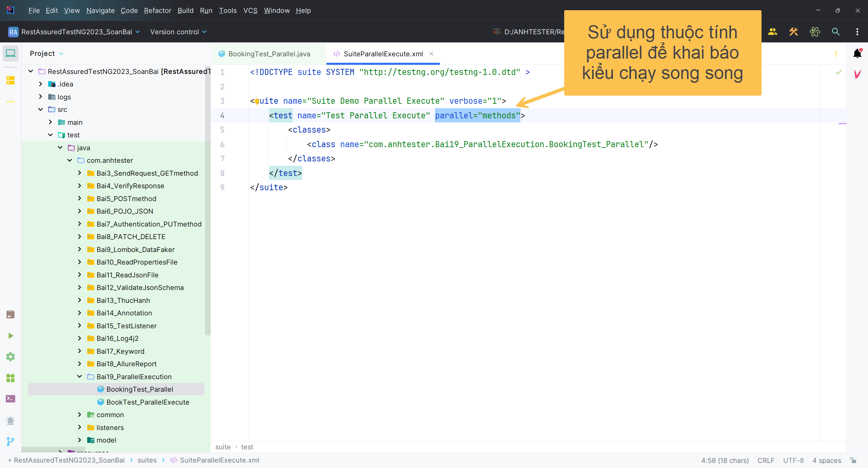Click the error stripe mark in editor

click(843, 124)
